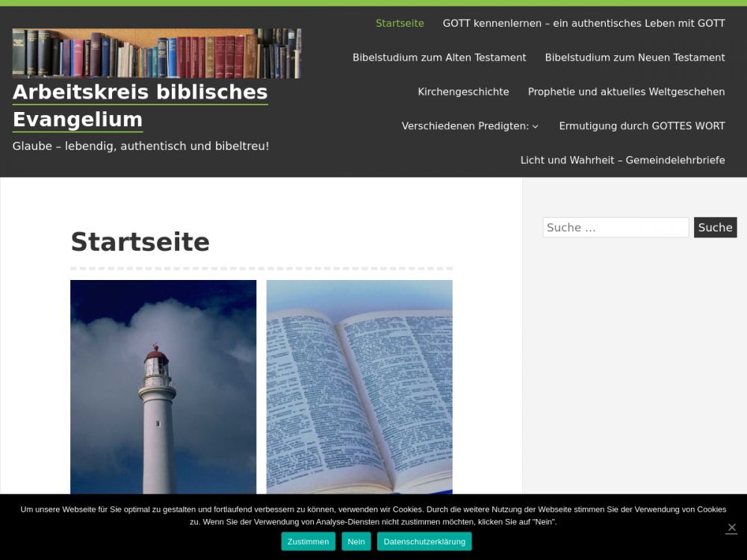Select Ermutigung durch GOTTES WORT

point(642,126)
